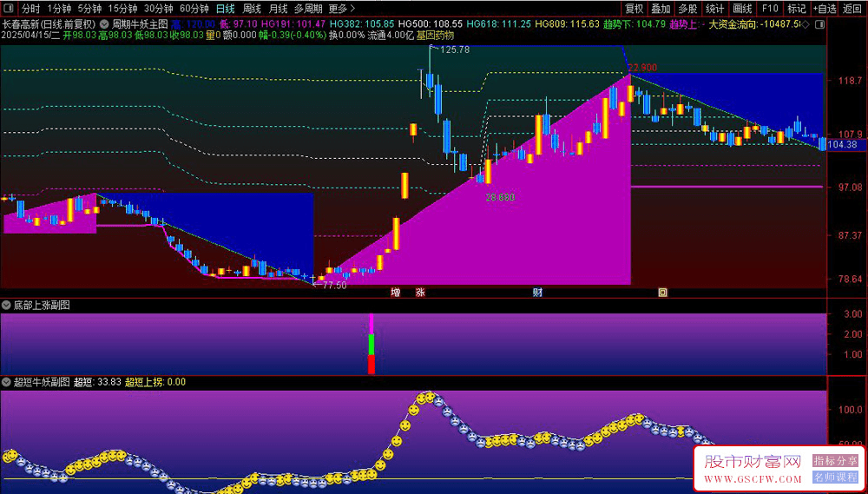Click the date 2025/04/15/二

[x=31, y=35]
